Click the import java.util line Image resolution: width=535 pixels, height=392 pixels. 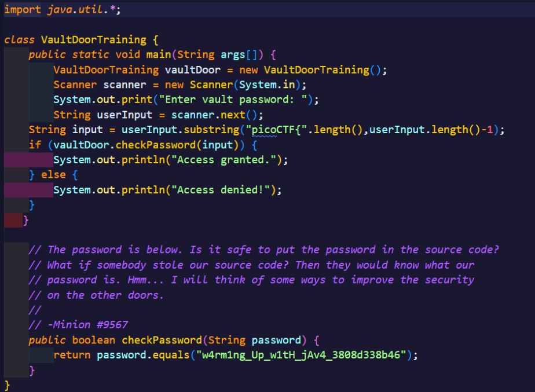pyautogui.click(x=63, y=10)
